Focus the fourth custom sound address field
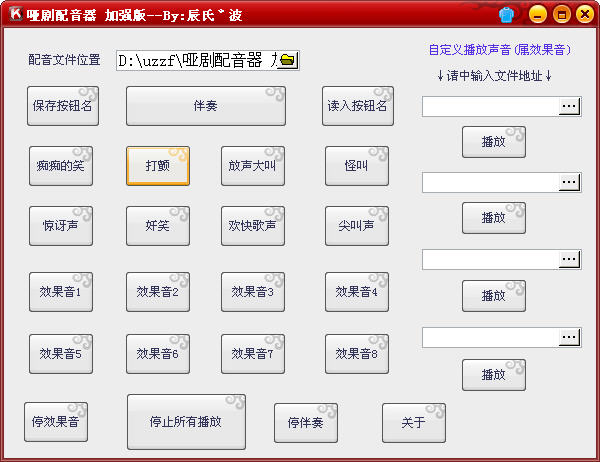Image resolution: width=600 pixels, height=462 pixels. pos(491,338)
